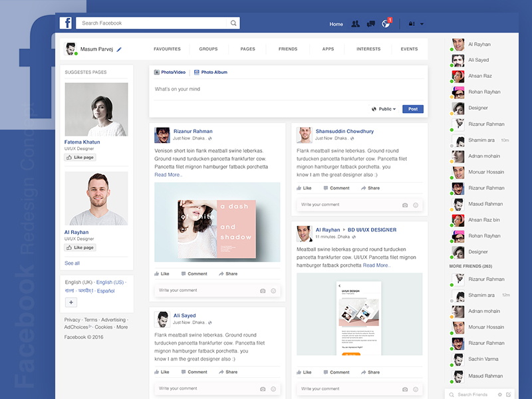Click the camera icon in Rizanur Rahman's comment box
This screenshot has width=532, height=399.
[x=263, y=291]
